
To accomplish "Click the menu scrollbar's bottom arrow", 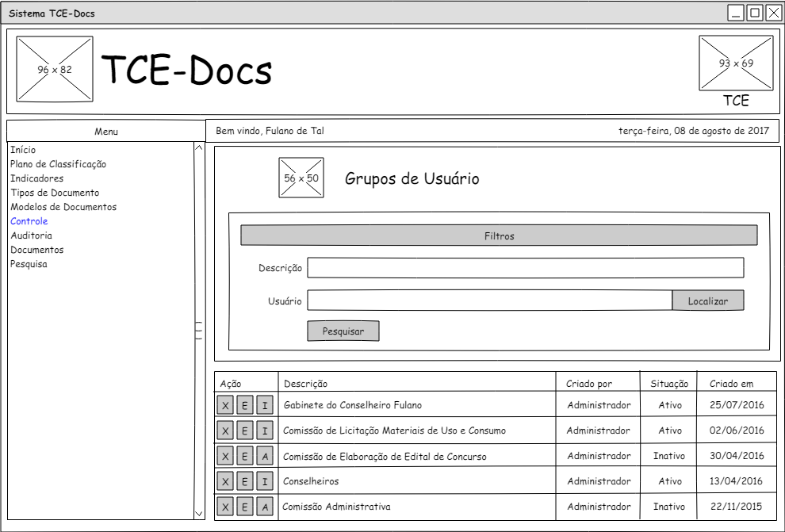I will (199, 514).
